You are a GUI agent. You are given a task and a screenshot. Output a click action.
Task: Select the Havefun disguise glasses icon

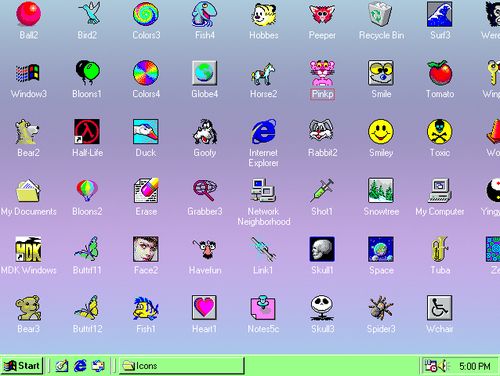pos(205,249)
